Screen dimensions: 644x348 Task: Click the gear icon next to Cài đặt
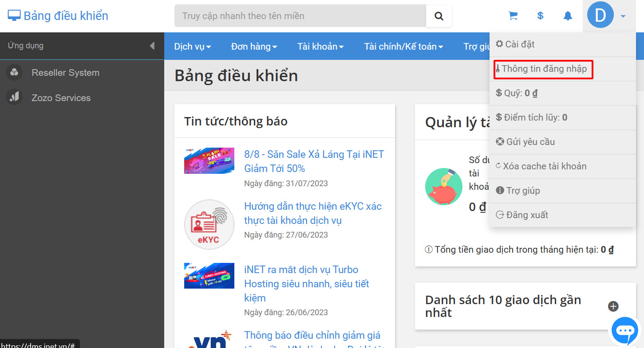click(499, 44)
